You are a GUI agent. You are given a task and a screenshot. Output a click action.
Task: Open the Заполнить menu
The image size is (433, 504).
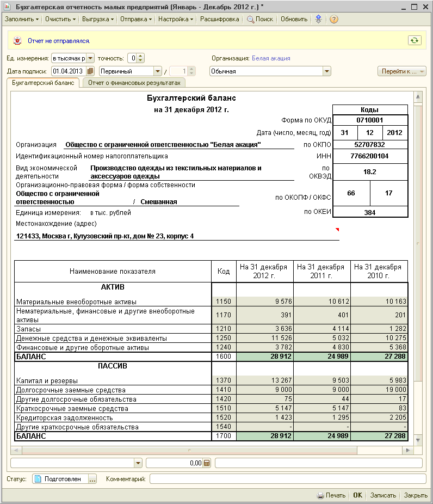[22, 19]
